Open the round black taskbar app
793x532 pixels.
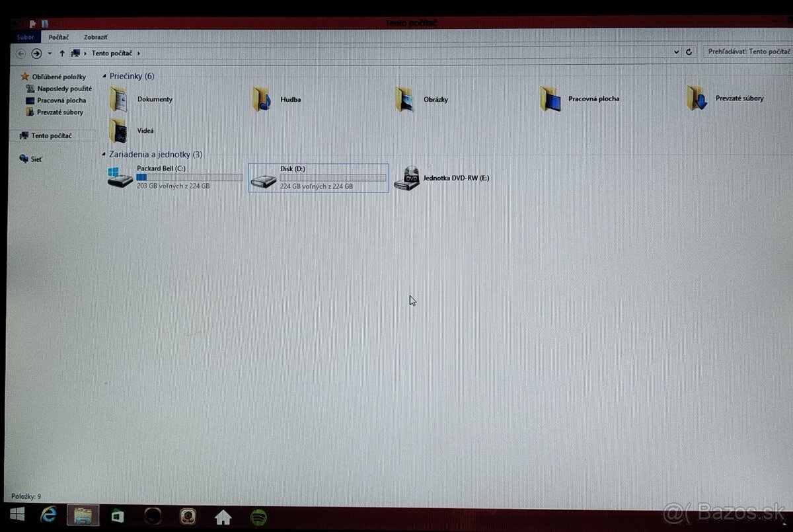(x=153, y=516)
